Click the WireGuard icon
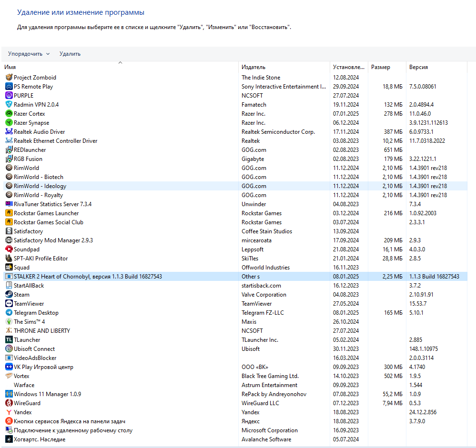This screenshot has height=448, width=476. (9, 403)
